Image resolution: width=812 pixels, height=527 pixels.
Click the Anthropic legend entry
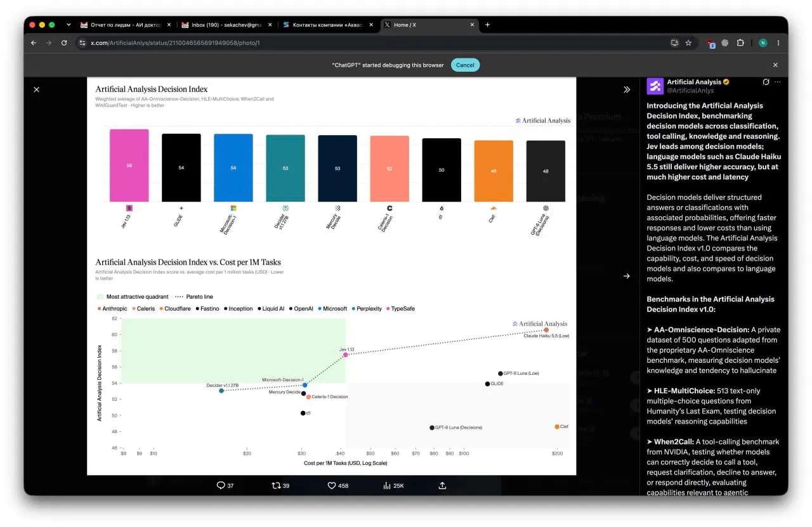112,309
